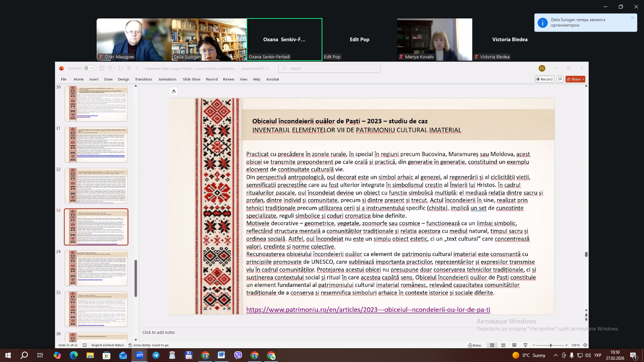
Task: Click the Undo icon
Action: coord(110,68)
